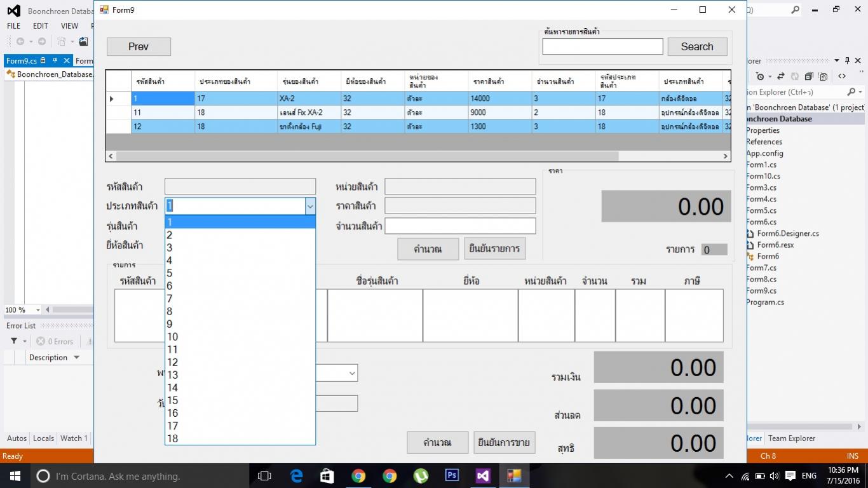
Task: Click the จำนวนสินค้า input field
Action: (x=460, y=226)
